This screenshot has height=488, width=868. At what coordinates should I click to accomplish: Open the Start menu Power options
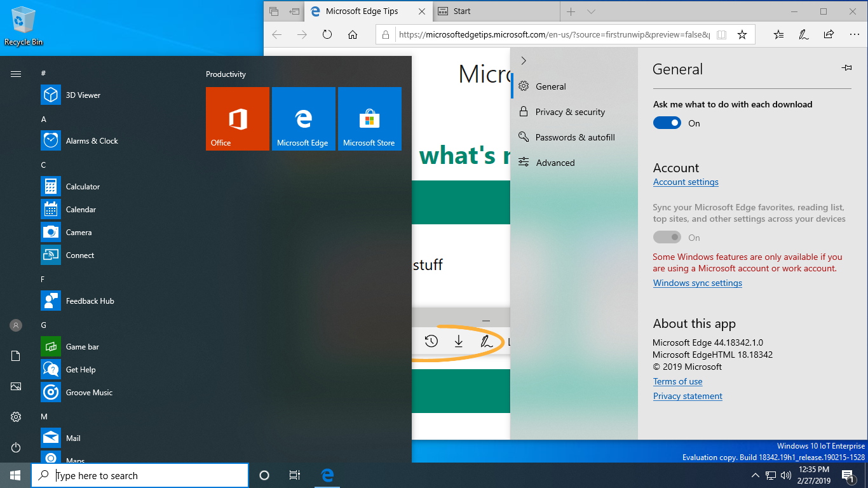(x=16, y=447)
